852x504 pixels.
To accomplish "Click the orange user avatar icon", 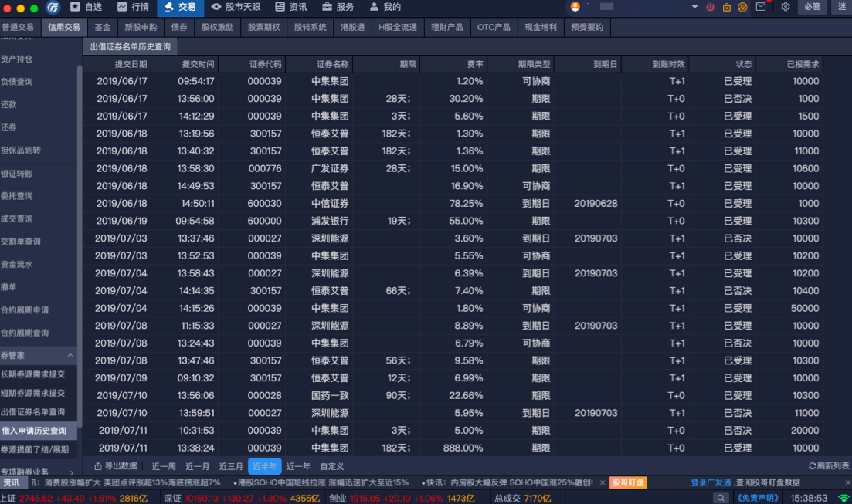I will click(x=575, y=7).
